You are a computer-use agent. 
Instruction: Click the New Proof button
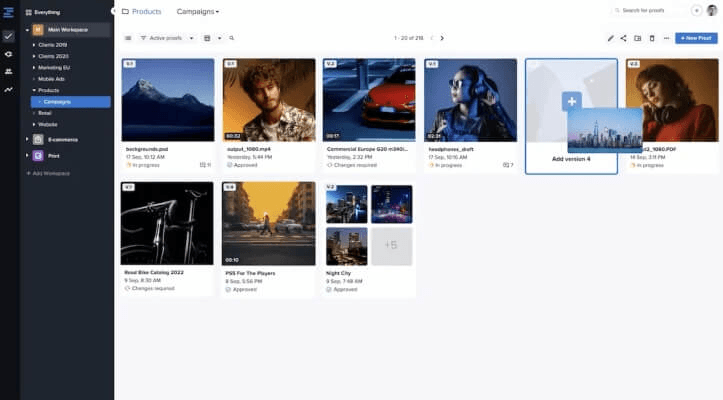696,38
